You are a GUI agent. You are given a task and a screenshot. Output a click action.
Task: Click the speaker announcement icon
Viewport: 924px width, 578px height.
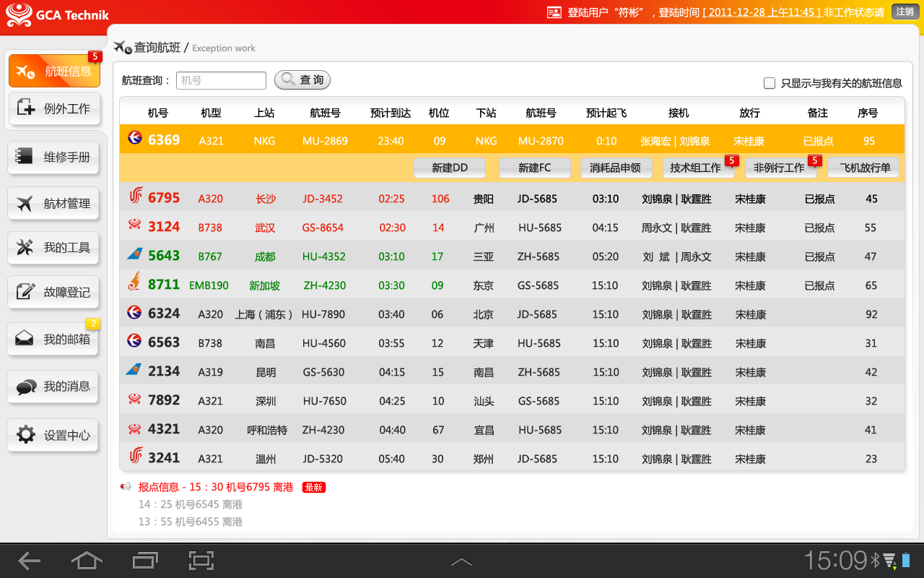coord(126,487)
